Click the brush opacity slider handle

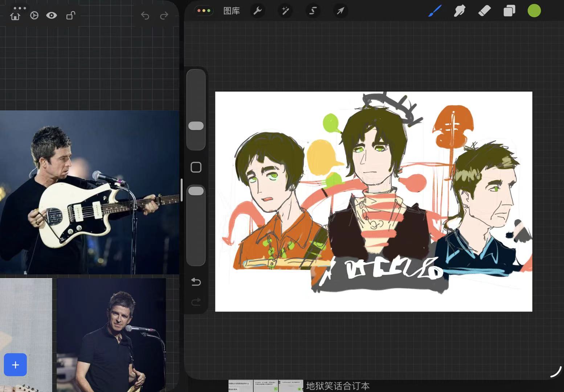point(196,191)
